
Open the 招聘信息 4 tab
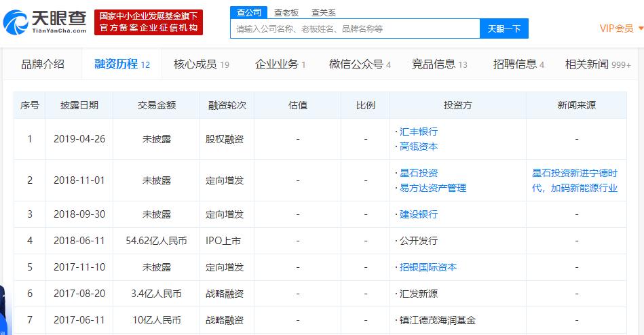tap(518, 64)
